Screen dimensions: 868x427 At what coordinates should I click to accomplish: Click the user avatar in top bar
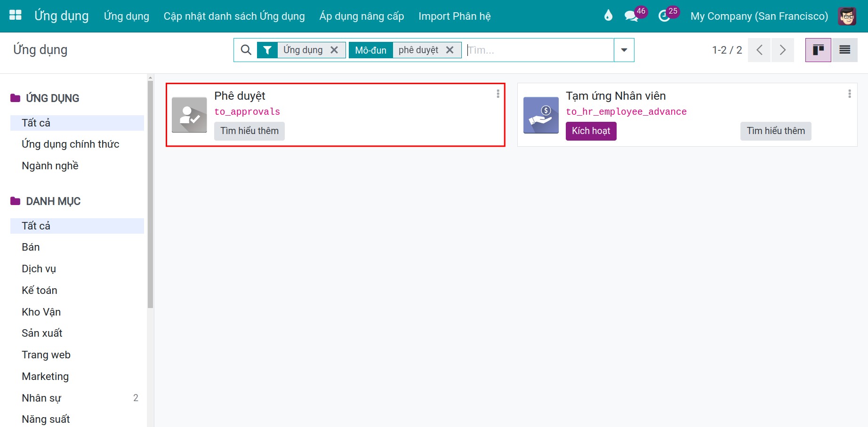pyautogui.click(x=847, y=16)
